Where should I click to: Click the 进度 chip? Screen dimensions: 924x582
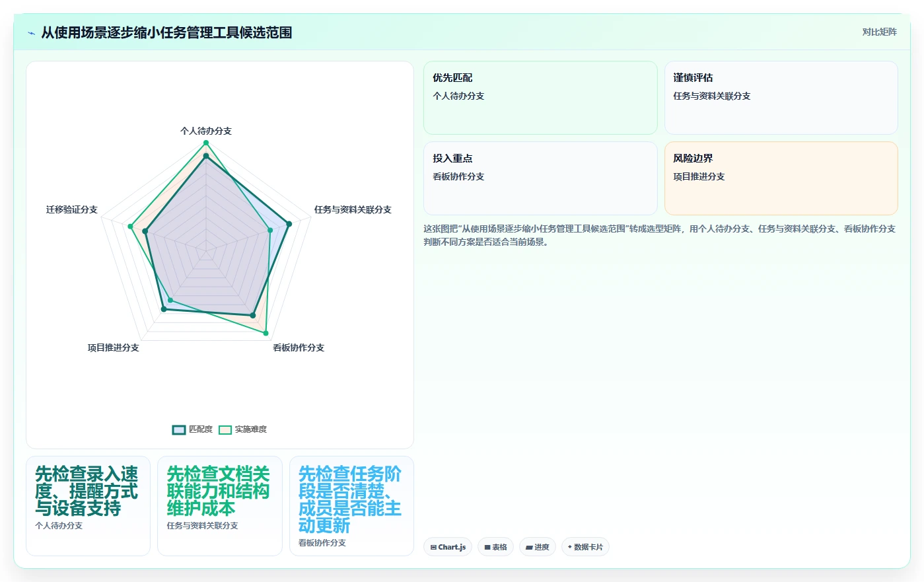pos(538,547)
